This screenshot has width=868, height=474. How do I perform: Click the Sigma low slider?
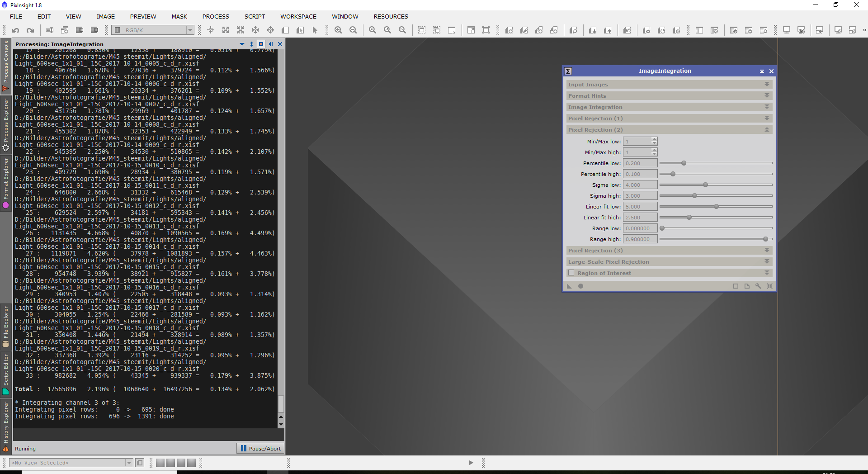coord(716,185)
